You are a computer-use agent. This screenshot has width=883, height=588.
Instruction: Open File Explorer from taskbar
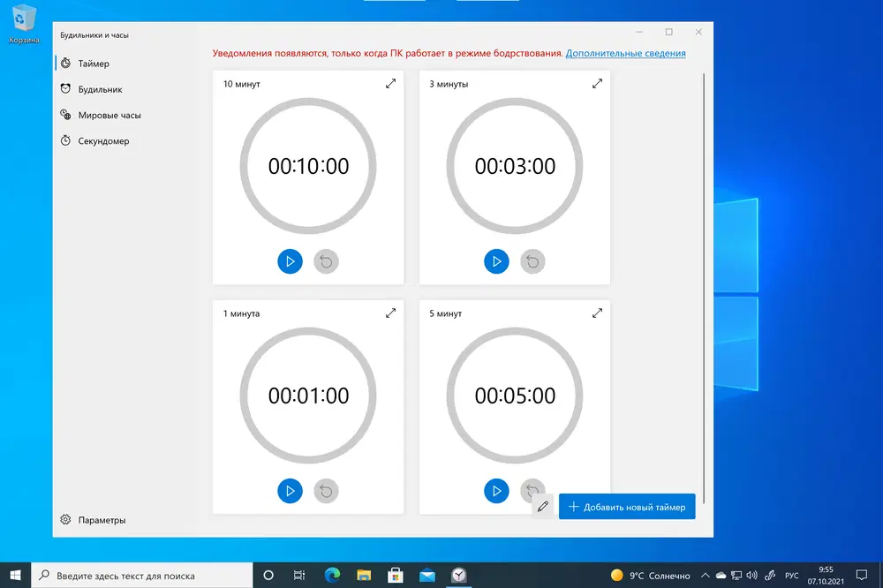[x=364, y=575]
